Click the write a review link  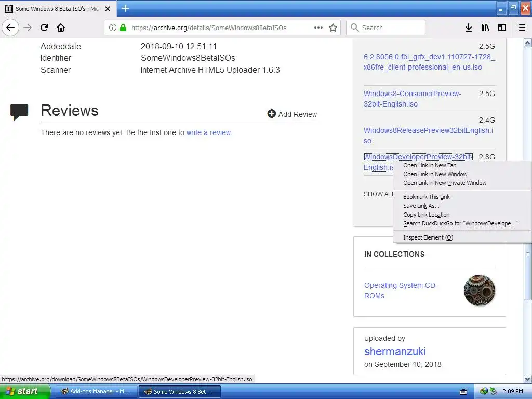tap(209, 132)
